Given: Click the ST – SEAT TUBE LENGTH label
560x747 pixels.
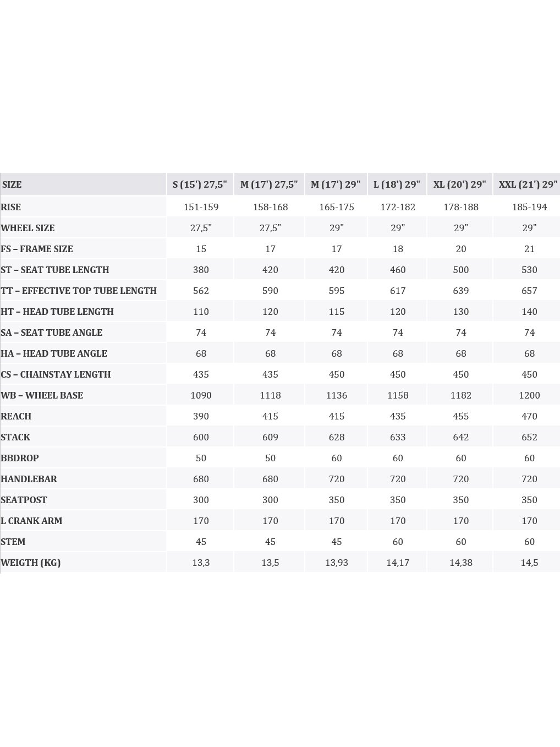Looking at the screenshot, I should 55,270.
